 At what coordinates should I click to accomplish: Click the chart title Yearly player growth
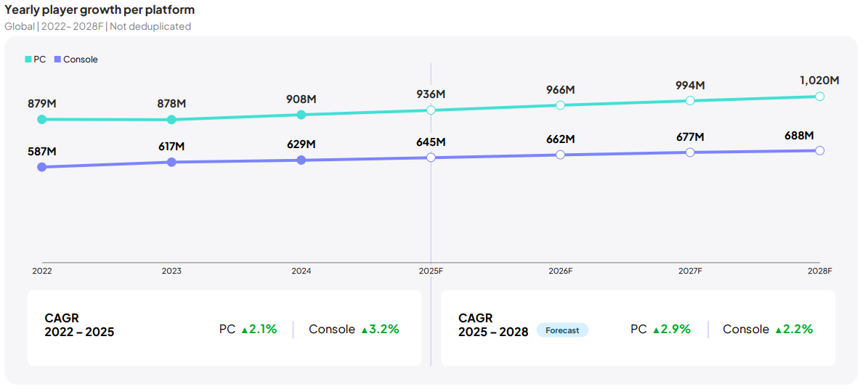click(100, 10)
